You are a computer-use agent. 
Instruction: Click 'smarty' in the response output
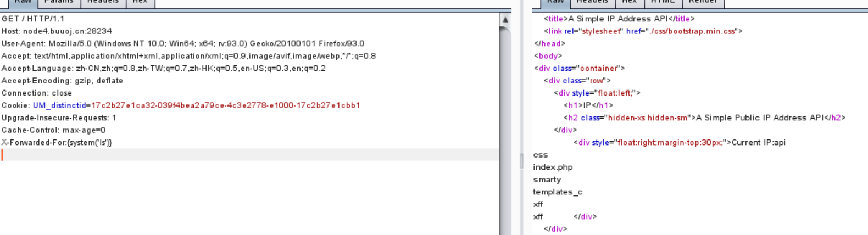pos(547,180)
